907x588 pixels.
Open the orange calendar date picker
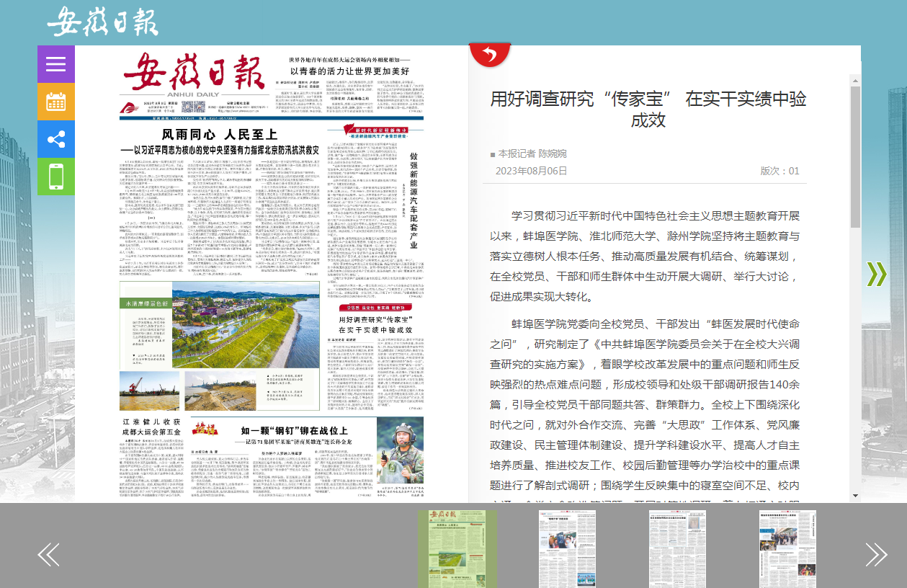(x=56, y=102)
